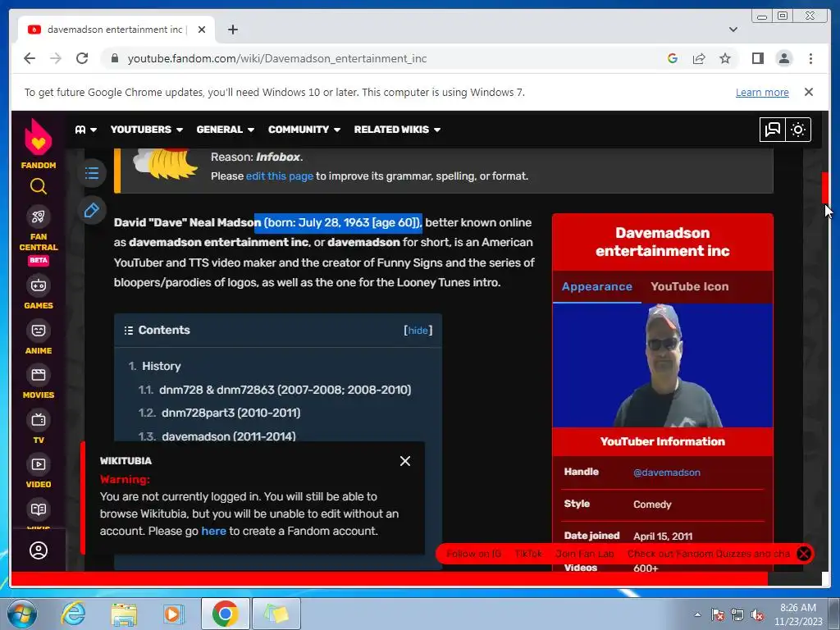Open the user profile icon in sidebar
840x630 pixels.
[38, 550]
